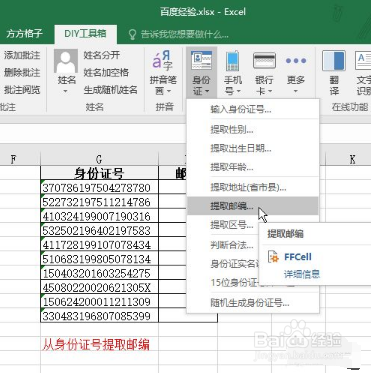Select column G header
This screenshot has width=371, height=373.
coord(99,159)
